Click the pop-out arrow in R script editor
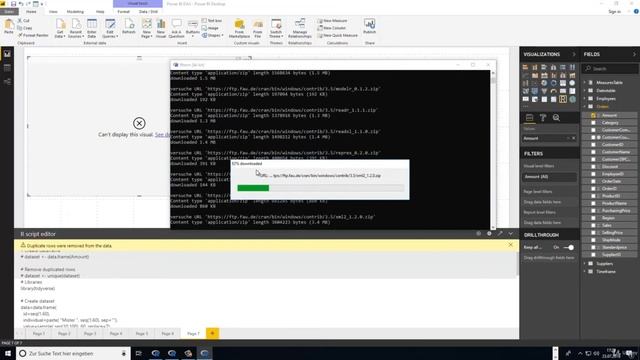This screenshot has height=360, width=640. [x=500, y=233]
